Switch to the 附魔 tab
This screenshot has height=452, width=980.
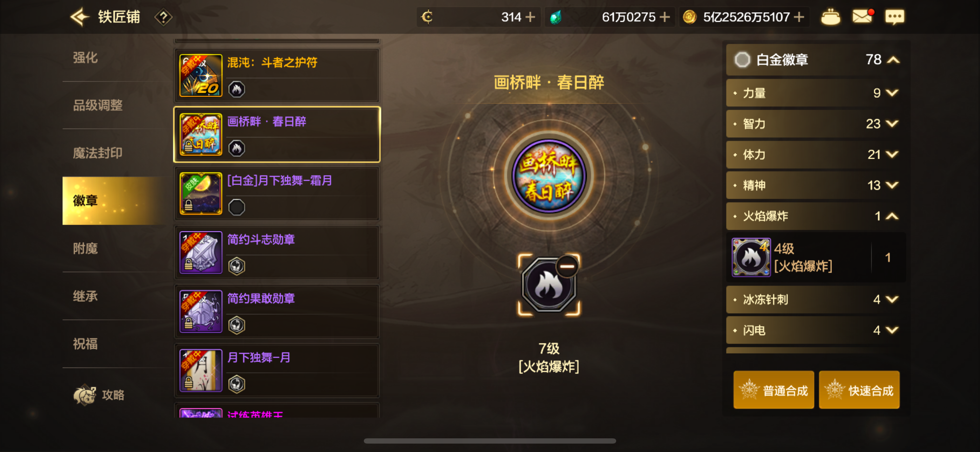pyautogui.click(x=85, y=248)
